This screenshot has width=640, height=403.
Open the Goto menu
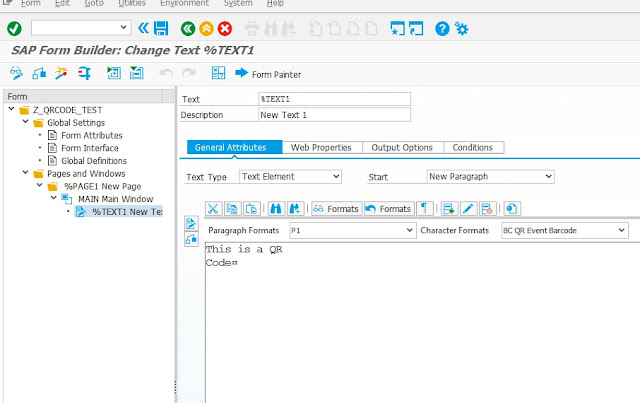pyautogui.click(x=94, y=3)
